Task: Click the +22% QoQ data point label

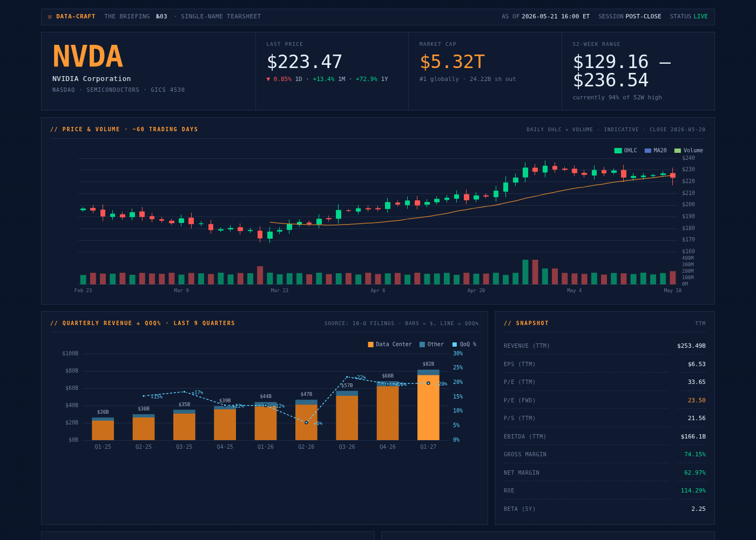Action: (x=360, y=378)
